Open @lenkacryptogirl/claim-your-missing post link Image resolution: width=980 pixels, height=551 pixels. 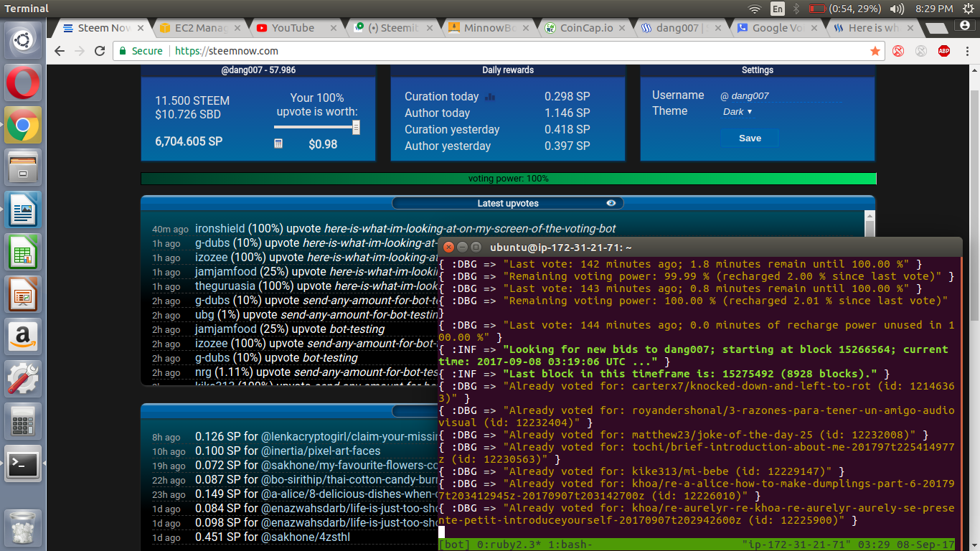(349, 436)
